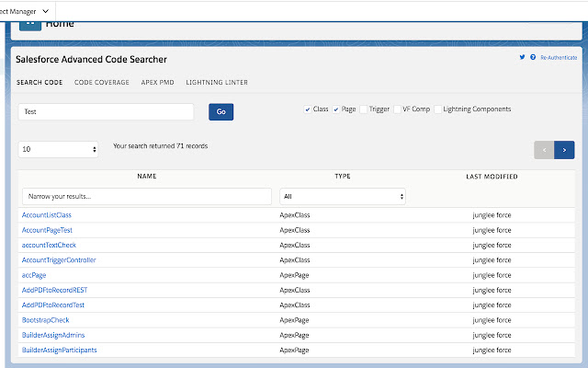Expand the Type filter dropdown
The width and height of the screenshot is (588, 368).
(343, 196)
